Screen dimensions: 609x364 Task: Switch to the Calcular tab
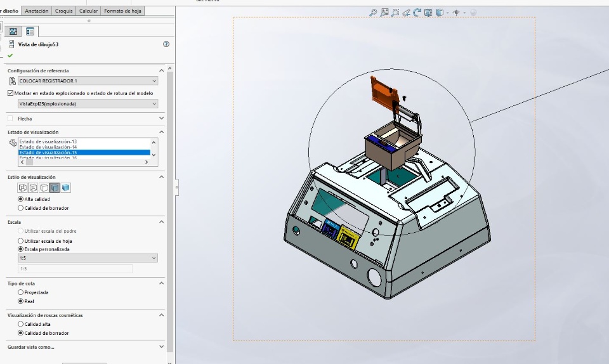tap(89, 11)
